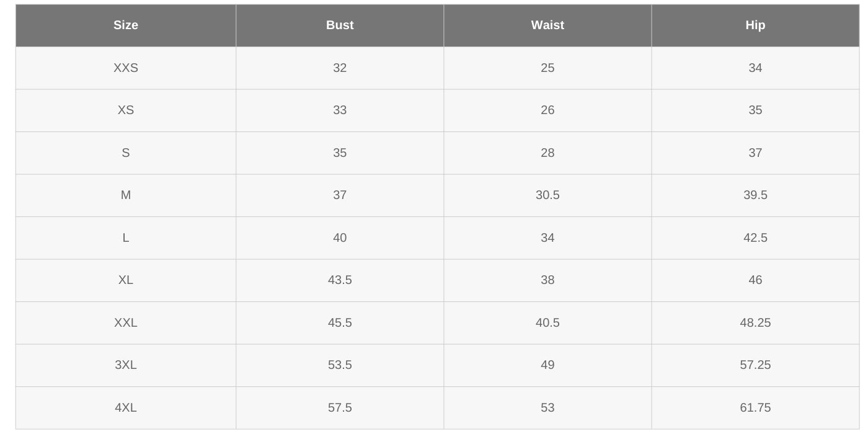
Task: Select the 48.25 hip measurement cell
Action: coord(755,323)
